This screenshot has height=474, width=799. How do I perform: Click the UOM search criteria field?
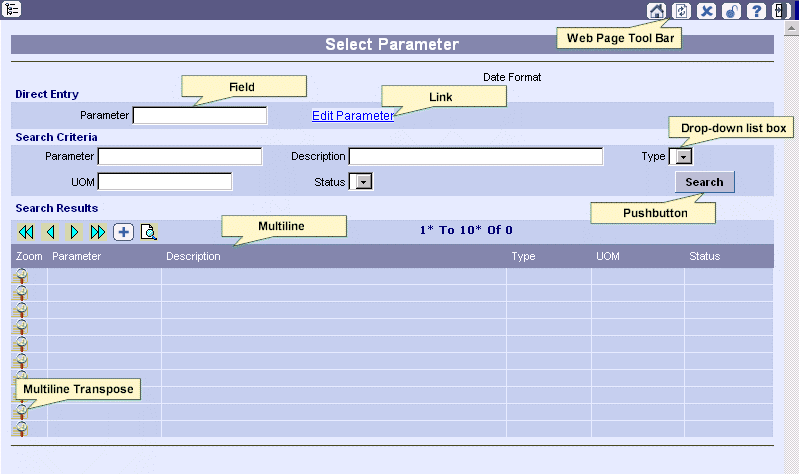click(165, 182)
